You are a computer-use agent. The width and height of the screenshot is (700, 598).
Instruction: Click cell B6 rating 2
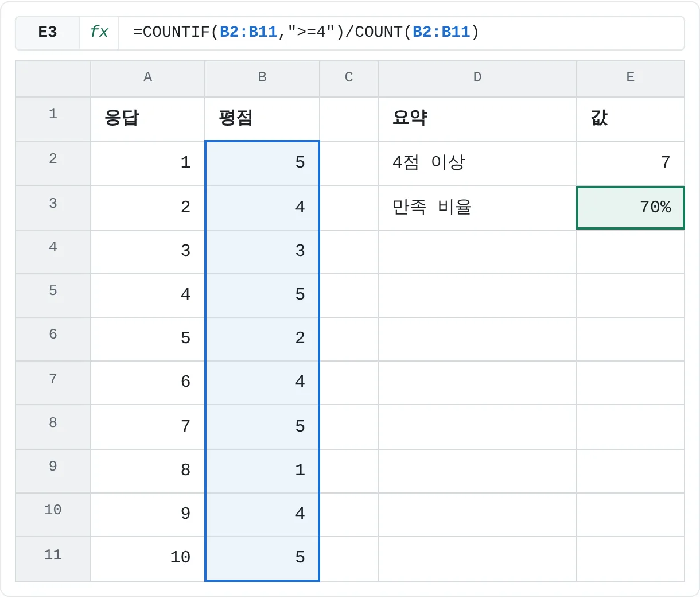(262, 339)
